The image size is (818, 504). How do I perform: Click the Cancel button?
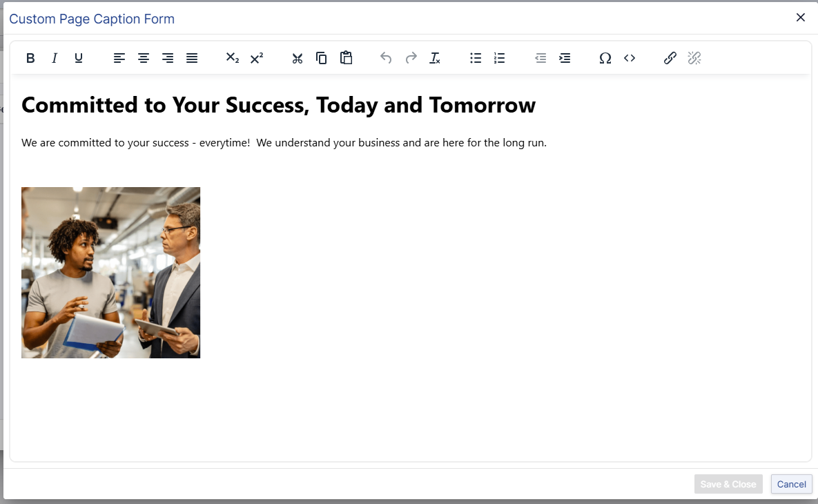[x=791, y=484]
